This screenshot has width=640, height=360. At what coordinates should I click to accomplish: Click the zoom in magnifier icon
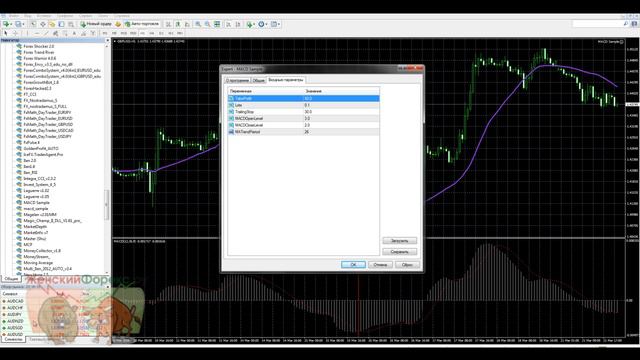[198, 24]
